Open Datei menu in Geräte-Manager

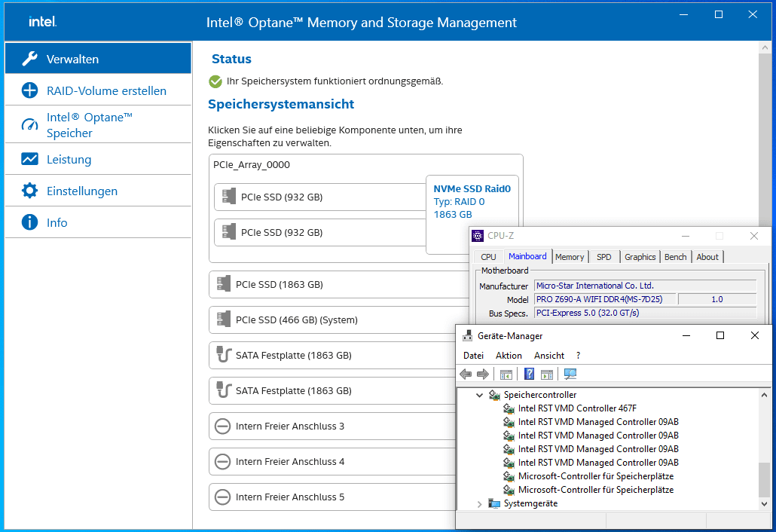[473, 356]
